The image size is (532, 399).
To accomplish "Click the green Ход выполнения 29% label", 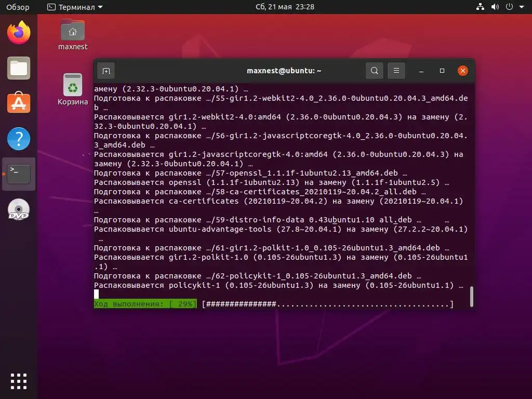I will coord(145,304).
